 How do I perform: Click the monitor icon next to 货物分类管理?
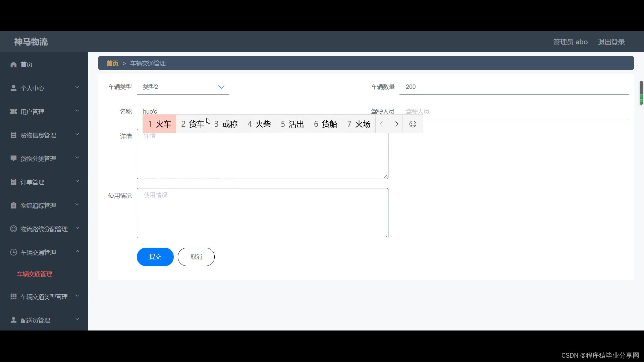click(13, 158)
